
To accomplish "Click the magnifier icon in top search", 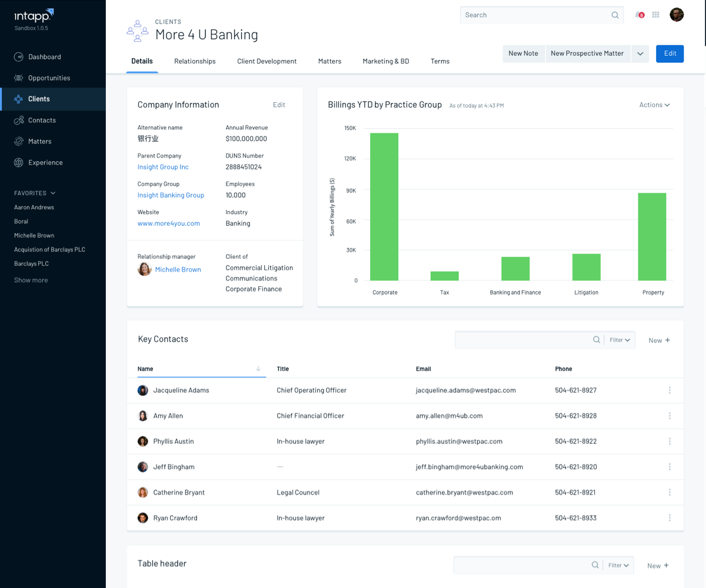I will (615, 15).
